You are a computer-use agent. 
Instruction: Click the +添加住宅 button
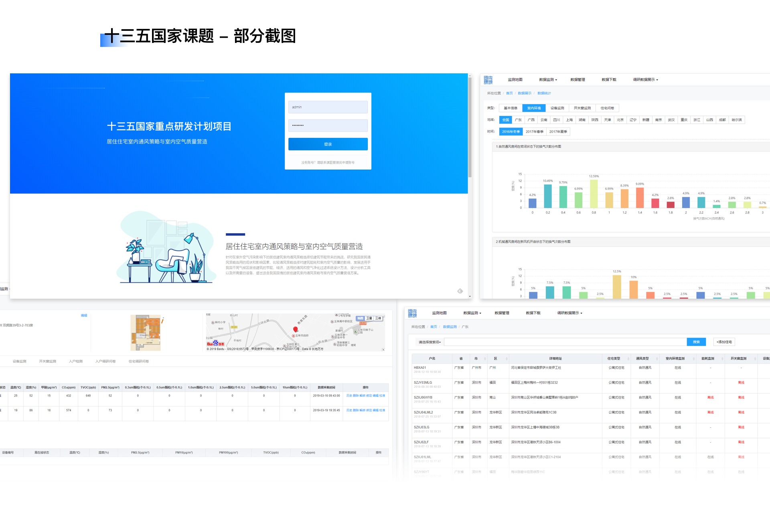pyautogui.click(x=724, y=342)
